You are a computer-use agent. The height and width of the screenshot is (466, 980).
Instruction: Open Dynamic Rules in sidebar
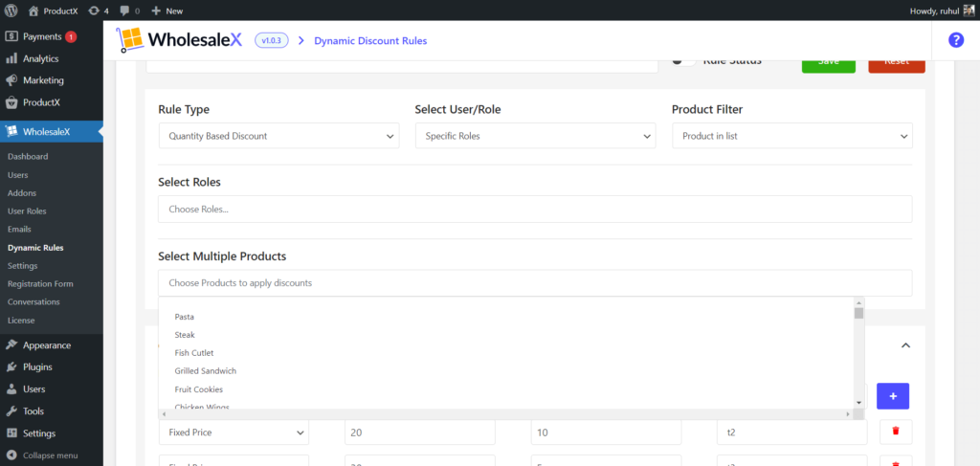[x=35, y=248]
